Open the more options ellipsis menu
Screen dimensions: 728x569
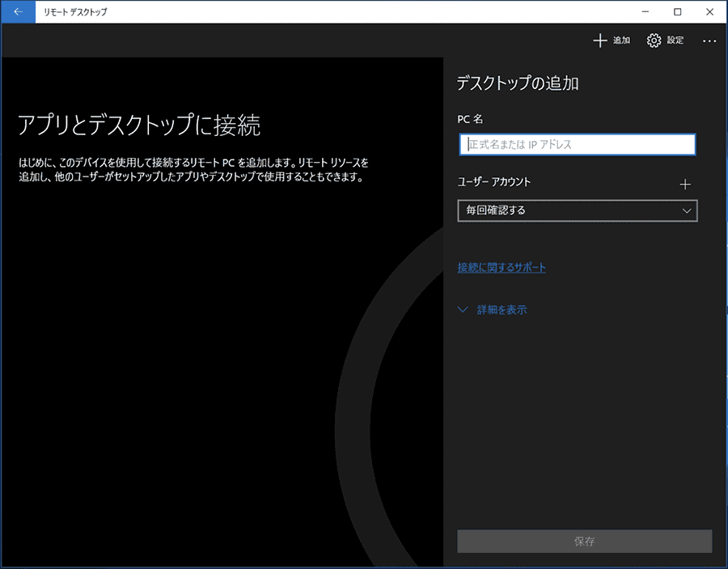(709, 41)
